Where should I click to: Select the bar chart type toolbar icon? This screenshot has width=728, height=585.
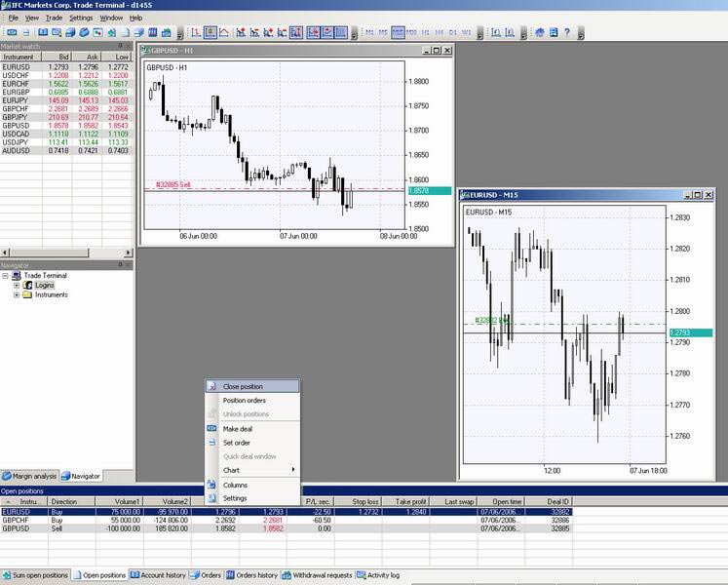click(195, 32)
